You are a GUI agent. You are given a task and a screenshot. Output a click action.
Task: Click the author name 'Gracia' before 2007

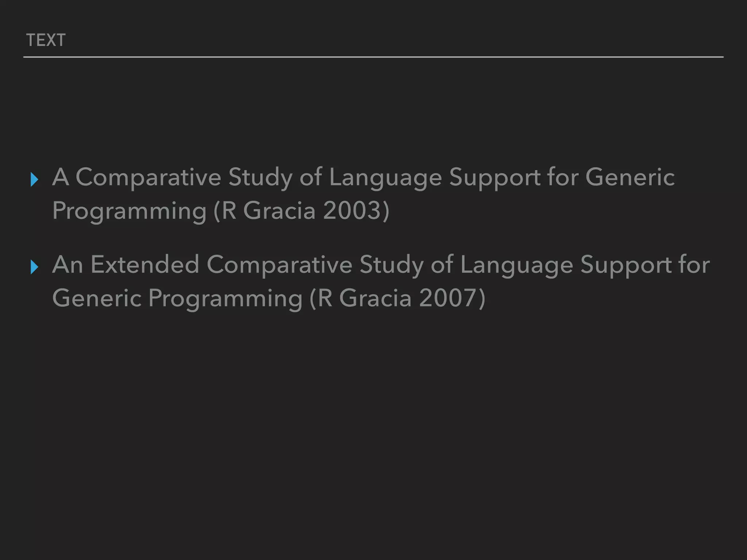pos(375,298)
